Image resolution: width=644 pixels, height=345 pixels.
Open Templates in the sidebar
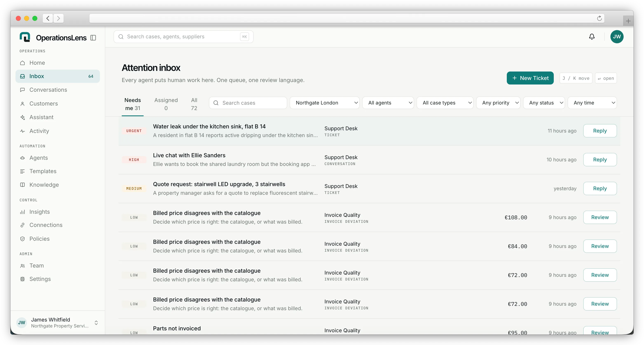coord(57,171)
